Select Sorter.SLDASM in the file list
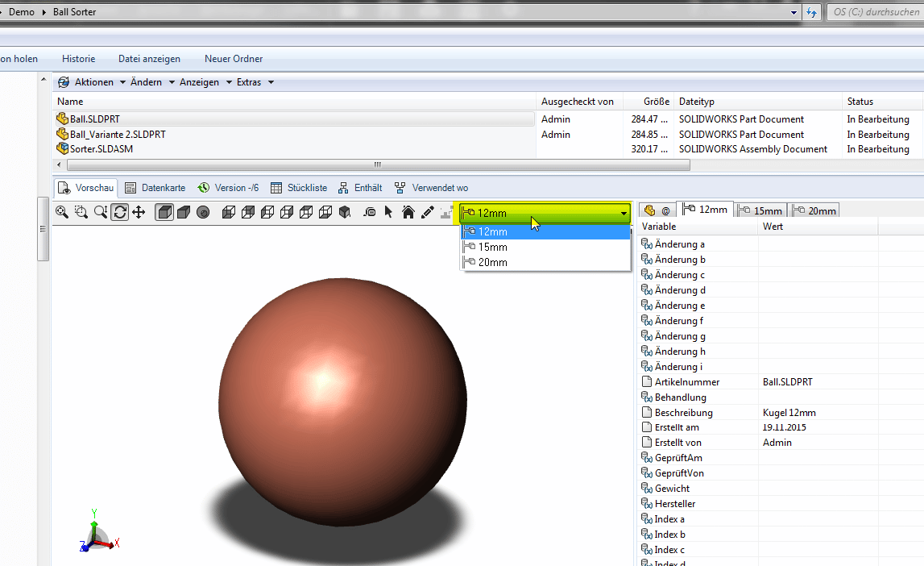Image resolution: width=924 pixels, height=566 pixels. coord(101,149)
